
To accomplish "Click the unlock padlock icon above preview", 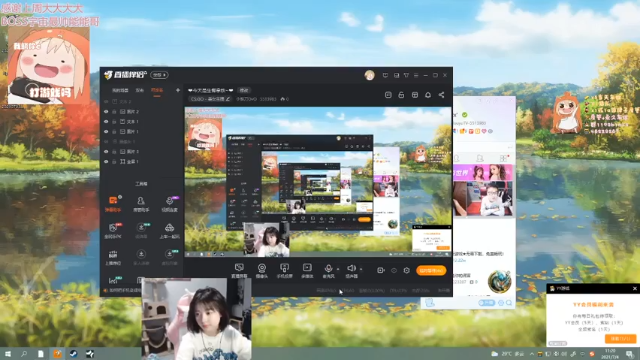I will (401, 95).
